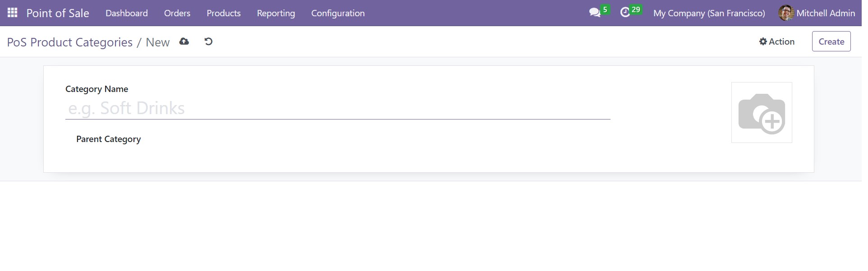This screenshot has height=271, width=868.
Task: Go back to PoS Product Categories breadcrumb
Action: pos(70,42)
